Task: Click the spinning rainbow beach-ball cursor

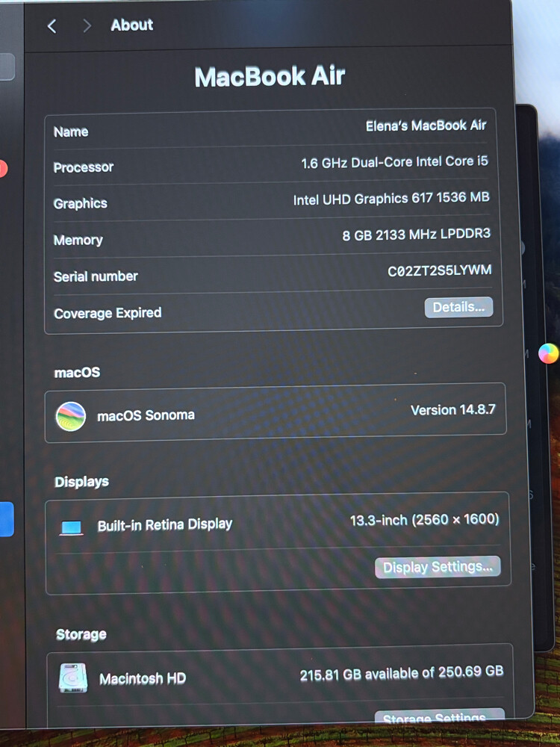Action: tap(548, 353)
